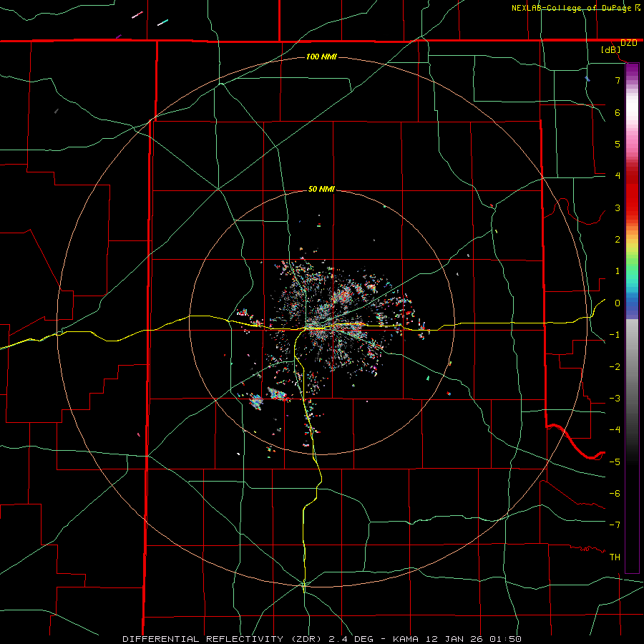The height and width of the screenshot is (644, 644).
Task: Click the "-7" value on dB scale
Action: 615,525
